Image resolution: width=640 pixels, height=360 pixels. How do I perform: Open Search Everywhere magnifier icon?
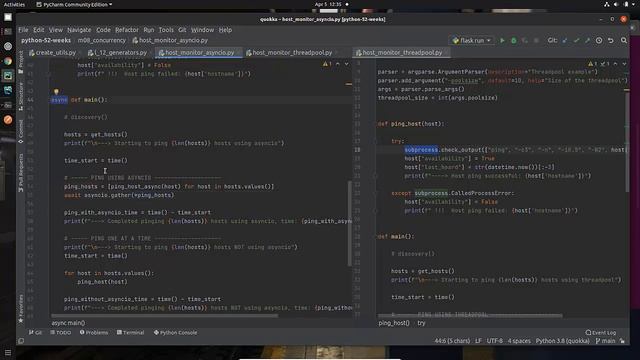624,40
